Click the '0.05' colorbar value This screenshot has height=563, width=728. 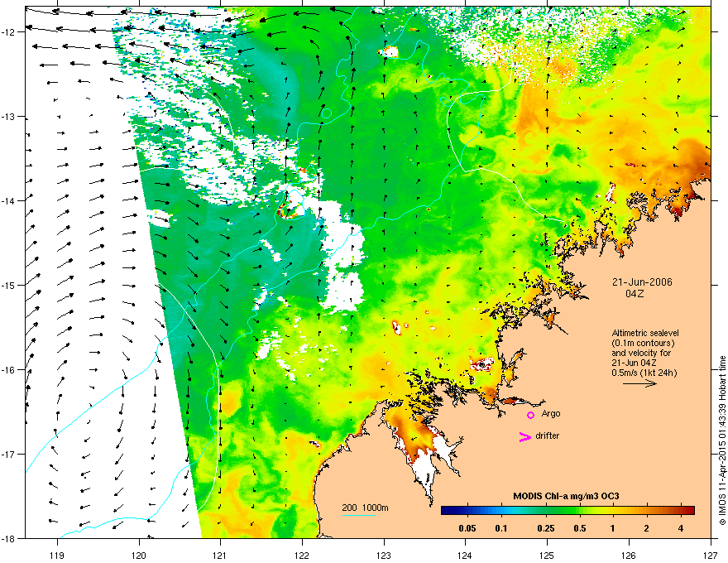[x=467, y=528]
